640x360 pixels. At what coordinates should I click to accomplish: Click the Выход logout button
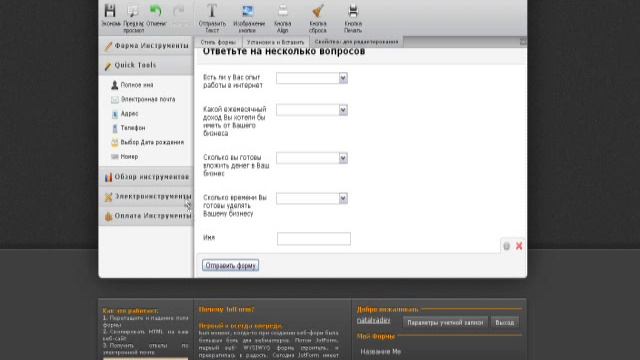(504, 322)
